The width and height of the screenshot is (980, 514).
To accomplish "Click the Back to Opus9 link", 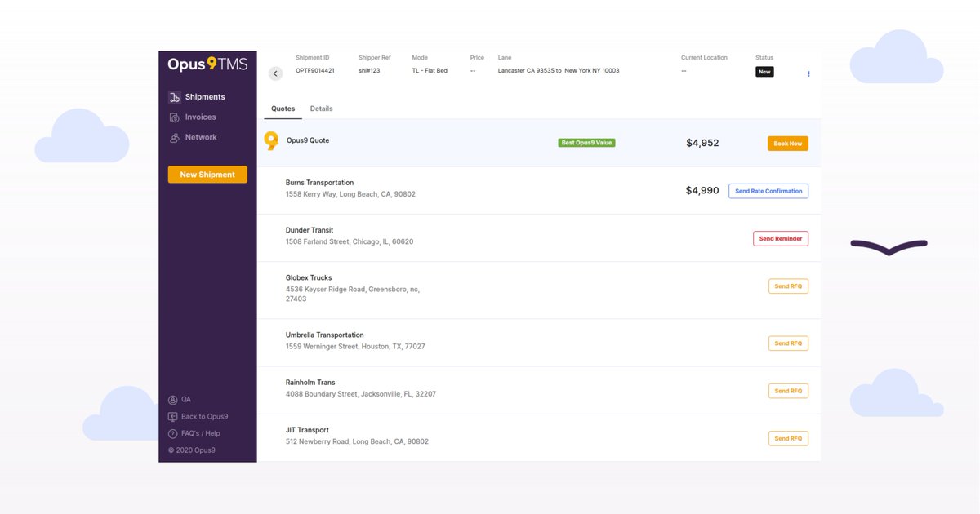I will tap(204, 417).
